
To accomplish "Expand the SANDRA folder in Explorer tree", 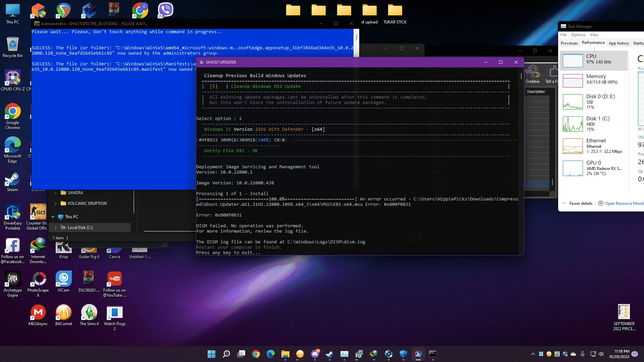I will coord(56,193).
